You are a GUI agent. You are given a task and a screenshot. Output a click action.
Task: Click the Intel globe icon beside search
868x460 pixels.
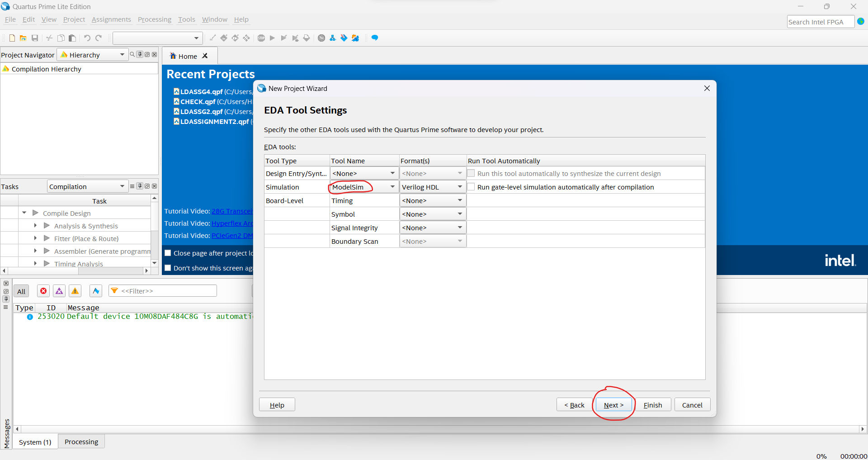point(861,21)
